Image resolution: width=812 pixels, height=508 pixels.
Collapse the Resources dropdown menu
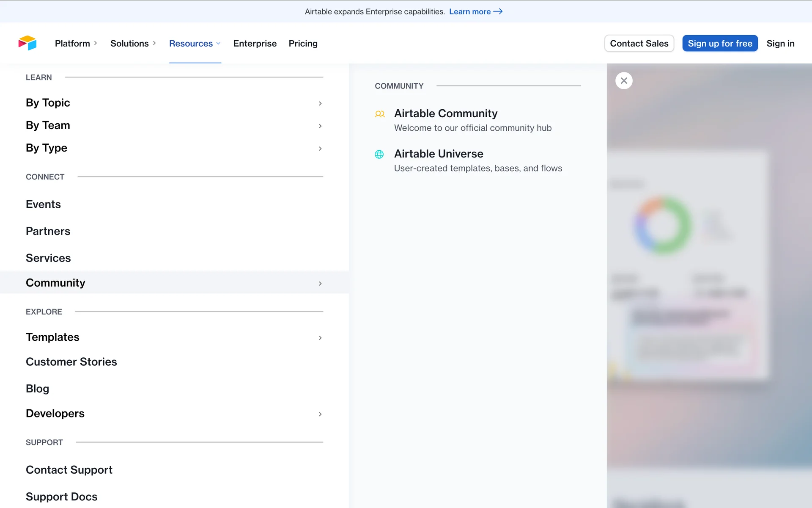tap(195, 43)
